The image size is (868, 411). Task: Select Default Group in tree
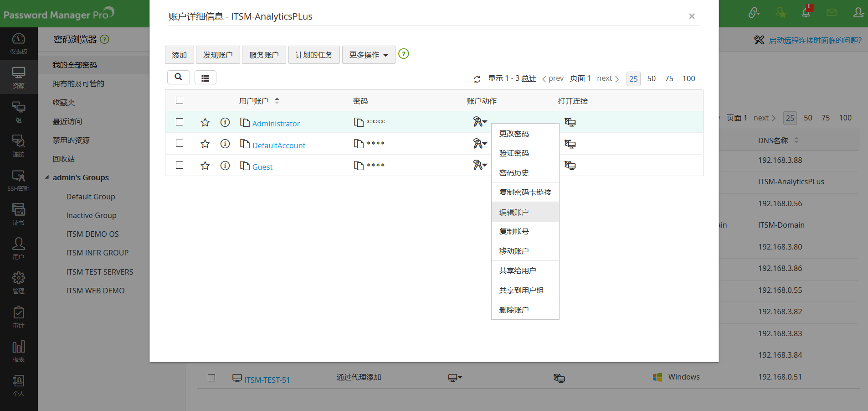coord(91,197)
